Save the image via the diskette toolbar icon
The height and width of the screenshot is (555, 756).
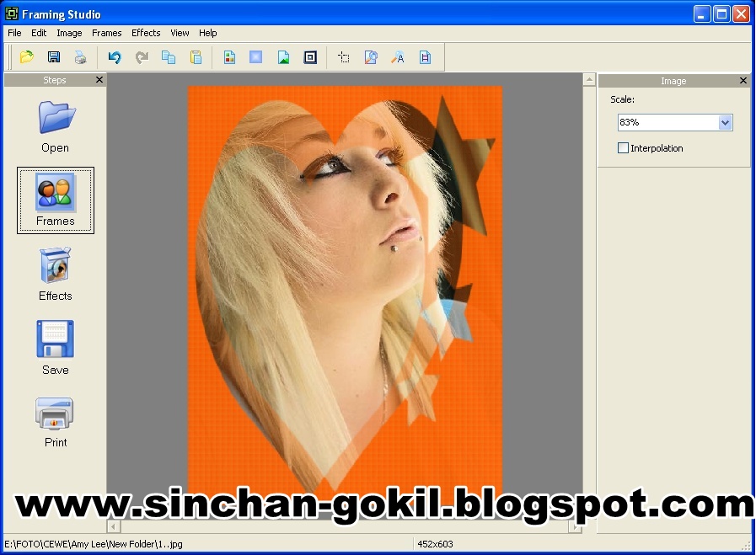[x=54, y=56]
